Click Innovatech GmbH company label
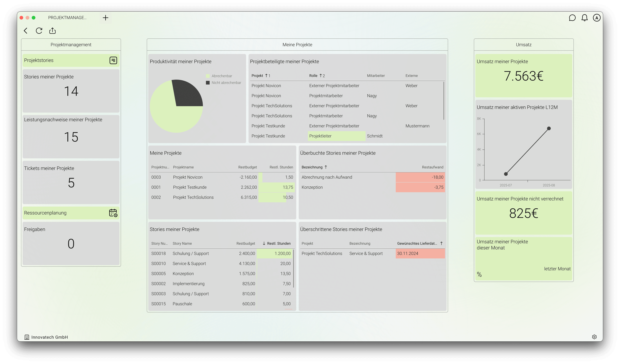Viewport: 620px width, 364px height. tap(49, 337)
